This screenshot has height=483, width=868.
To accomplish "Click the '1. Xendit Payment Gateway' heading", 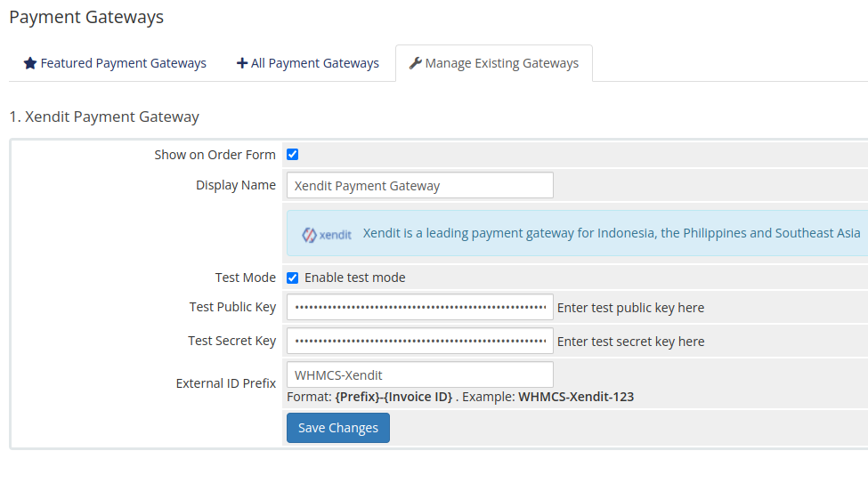I will click(x=104, y=117).
